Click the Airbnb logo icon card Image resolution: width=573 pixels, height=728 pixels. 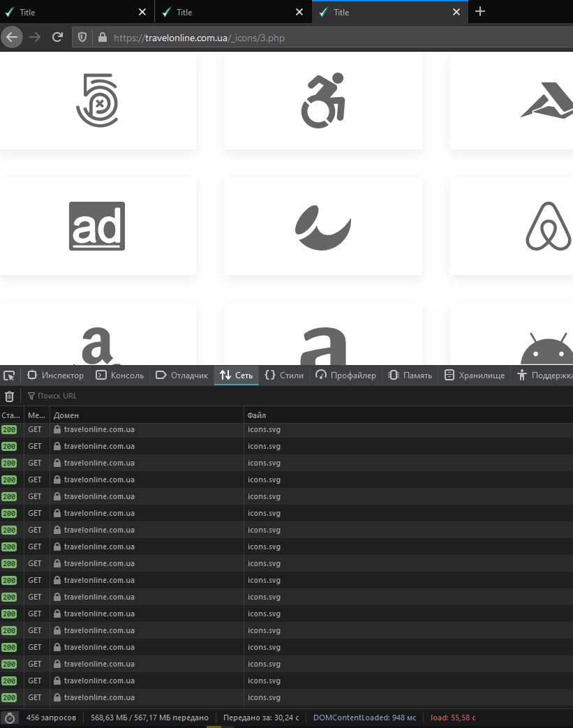pos(512,226)
